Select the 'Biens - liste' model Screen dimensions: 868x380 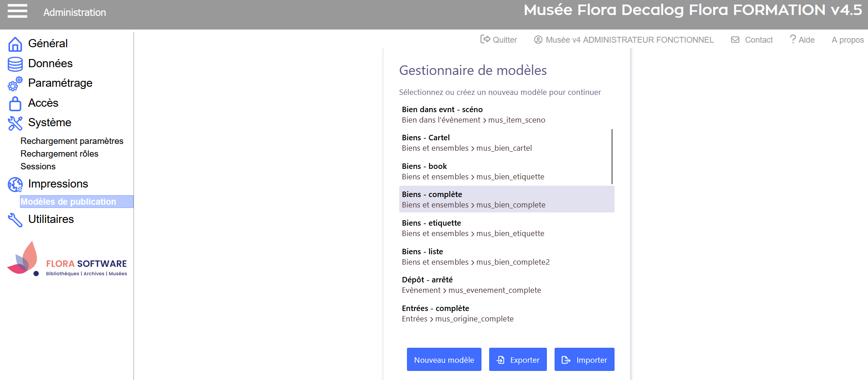[506, 257]
